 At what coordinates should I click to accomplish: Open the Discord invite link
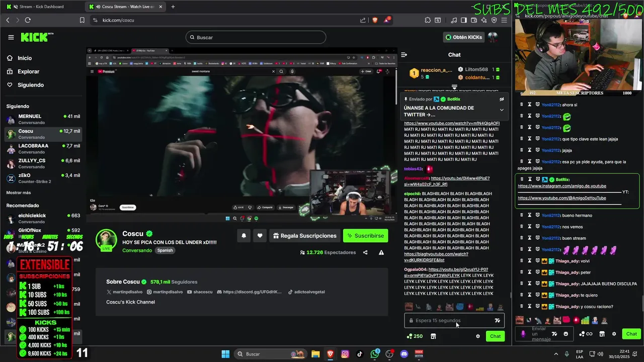click(250, 292)
